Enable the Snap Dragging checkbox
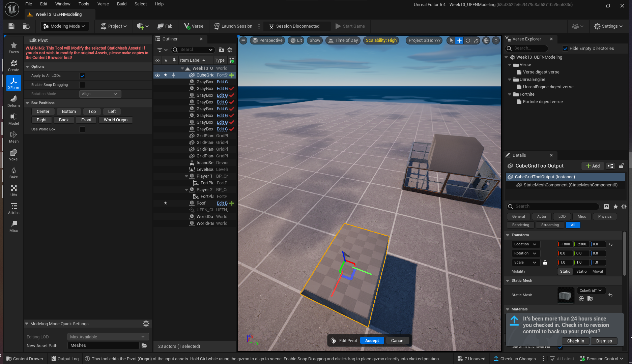This screenshot has width=632, height=364. 82,85
